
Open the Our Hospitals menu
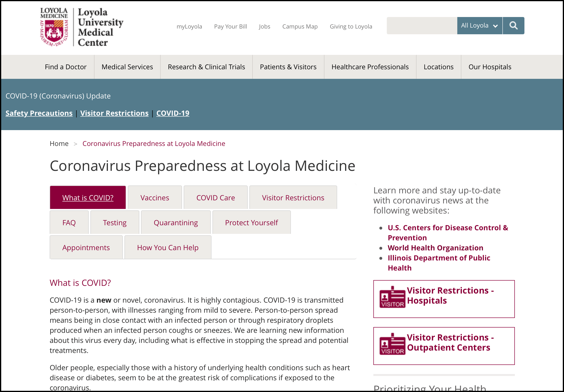point(490,67)
